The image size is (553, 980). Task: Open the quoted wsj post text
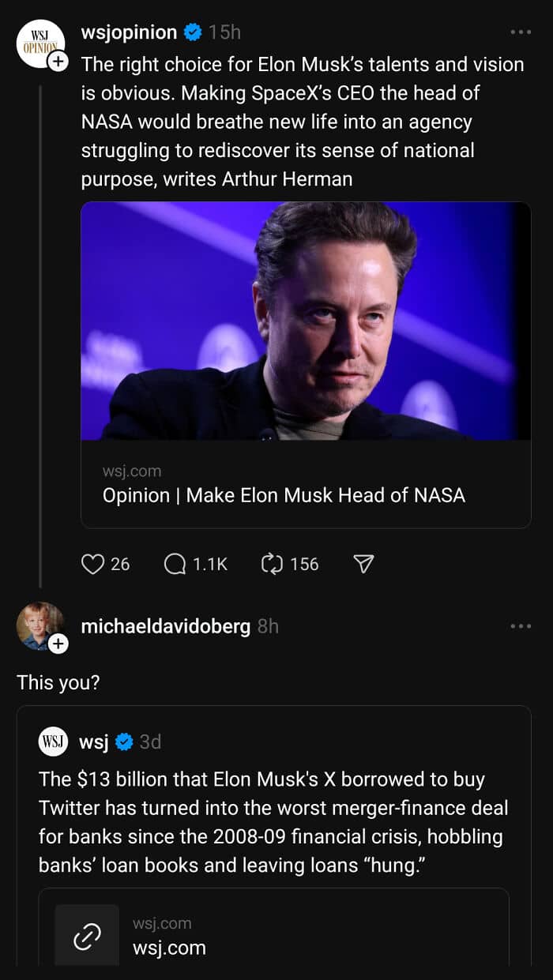click(273, 822)
